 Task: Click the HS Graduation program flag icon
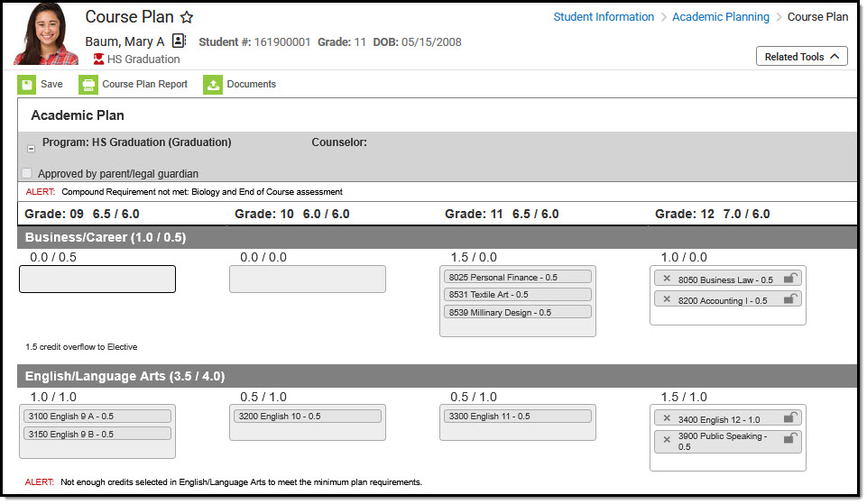(x=98, y=60)
